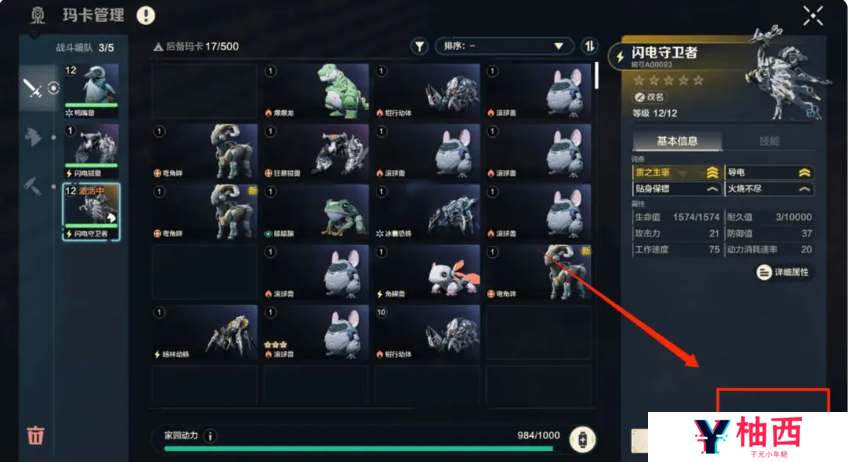Click the filter funnel icon

click(419, 47)
